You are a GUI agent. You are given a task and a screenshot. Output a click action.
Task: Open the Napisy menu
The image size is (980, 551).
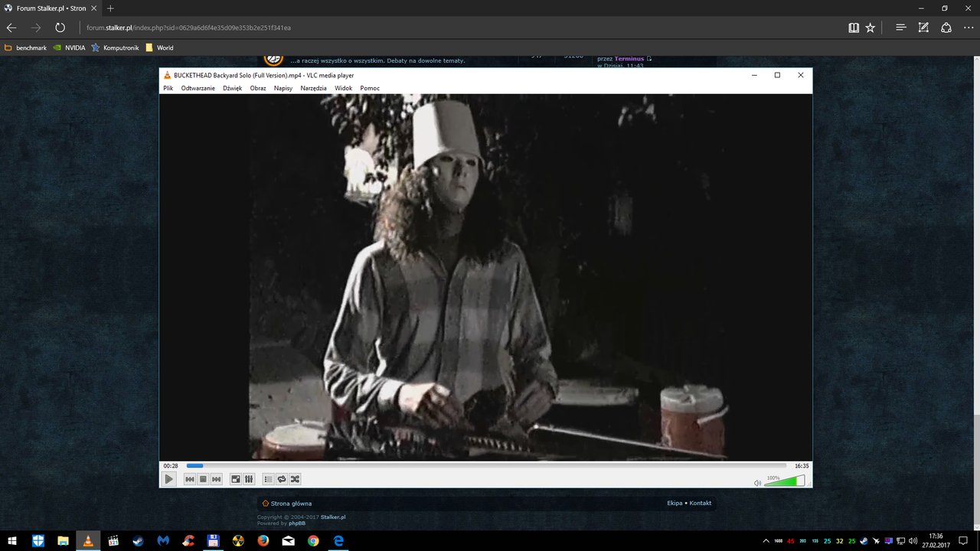[283, 88]
